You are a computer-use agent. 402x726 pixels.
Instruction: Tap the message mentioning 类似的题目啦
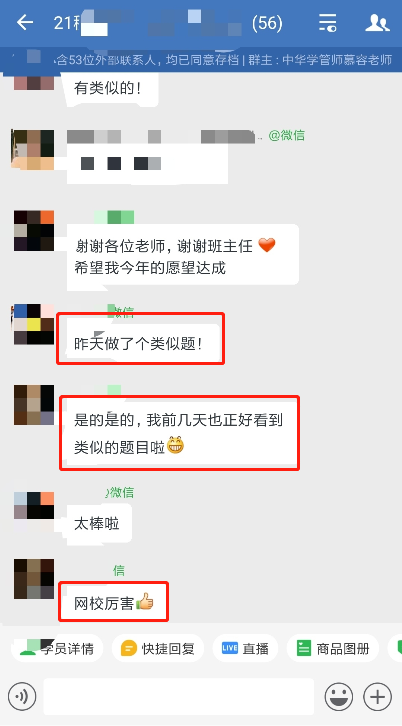pos(181,433)
